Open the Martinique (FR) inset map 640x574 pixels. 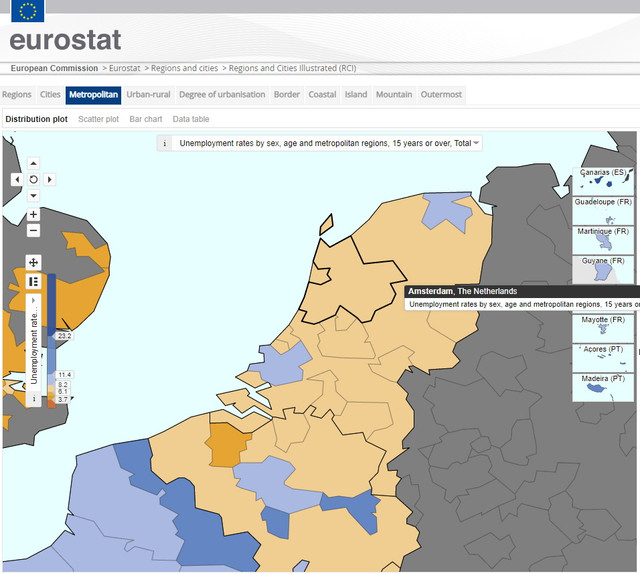tap(603, 240)
